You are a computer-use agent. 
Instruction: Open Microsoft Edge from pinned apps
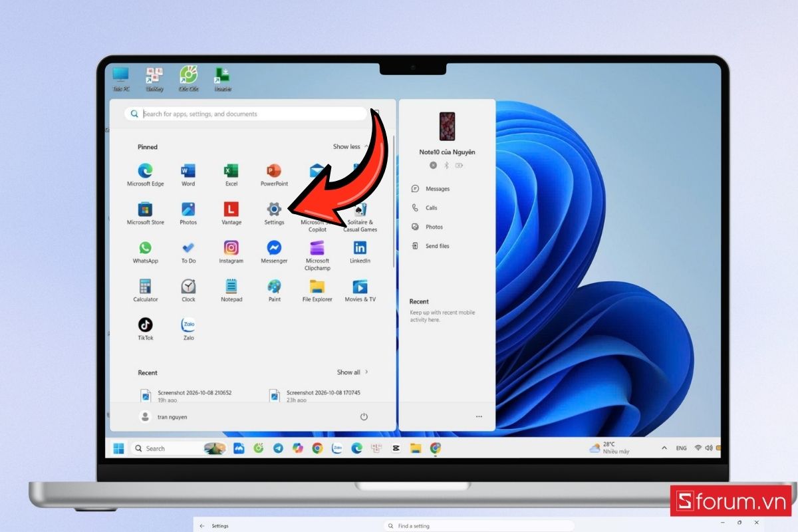(145, 175)
